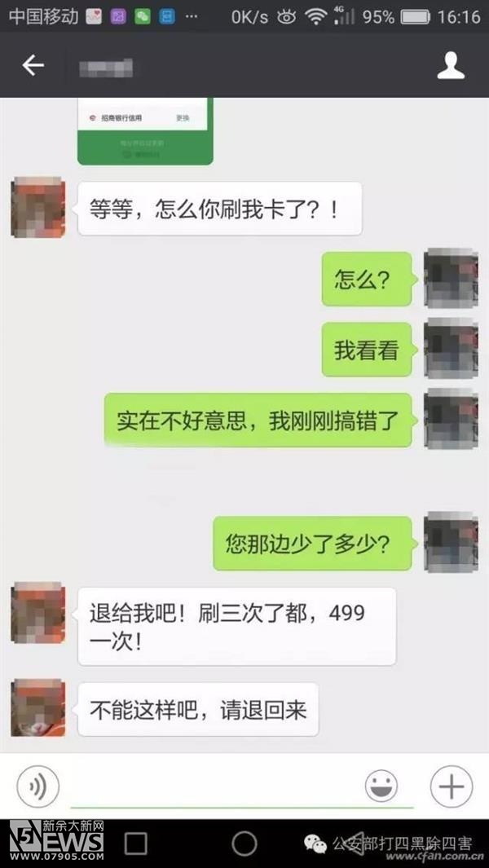Select the message 实在不好意思，我刚刚搞错了
489x868 pixels.
258,421
